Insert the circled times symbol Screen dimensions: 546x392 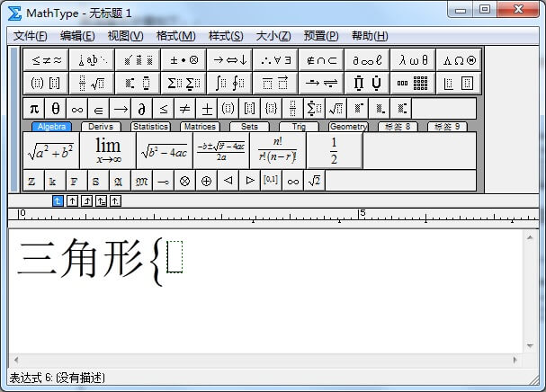(x=185, y=181)
